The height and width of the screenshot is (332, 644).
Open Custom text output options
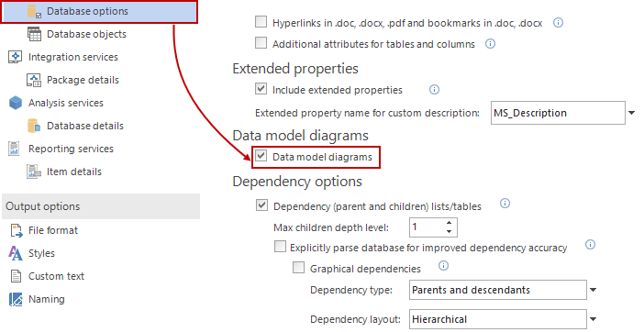[56, 276]
